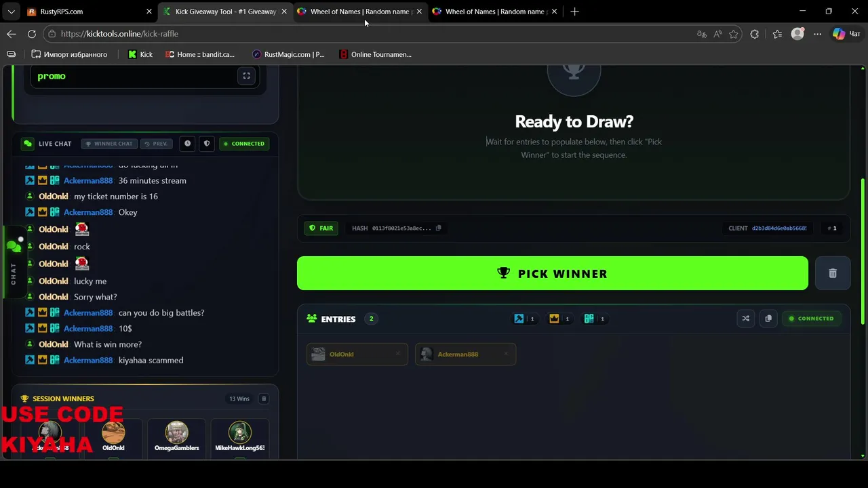Open the clock icon in live chat header

[x=188, y=144]
